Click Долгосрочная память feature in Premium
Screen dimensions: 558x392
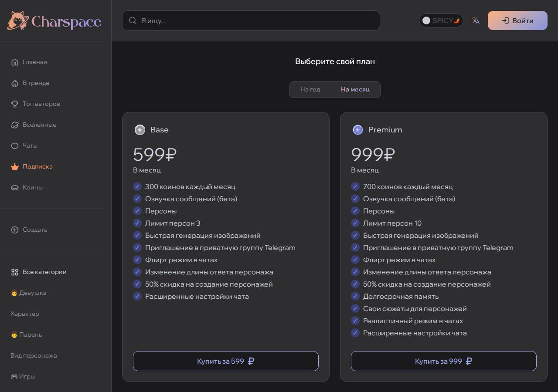401,296
